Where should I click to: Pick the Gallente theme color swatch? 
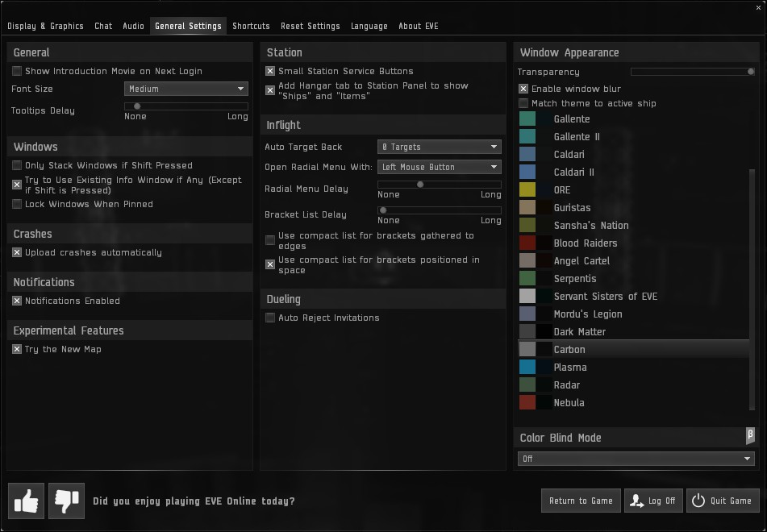click(527, 118)
